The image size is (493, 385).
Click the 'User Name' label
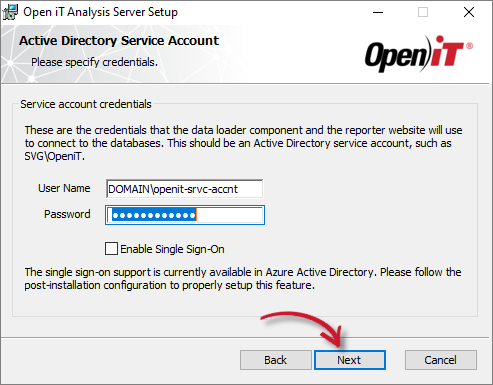tap(64, 188)
